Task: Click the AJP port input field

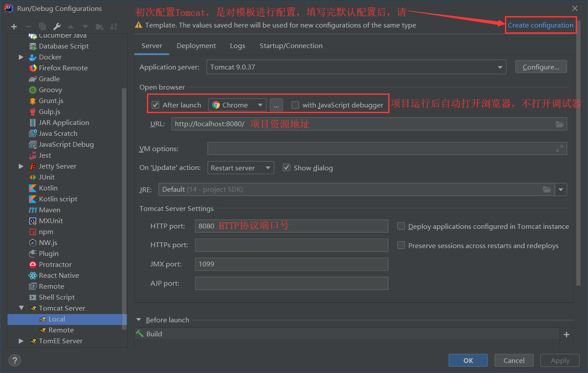Action: tap(292, 283)
